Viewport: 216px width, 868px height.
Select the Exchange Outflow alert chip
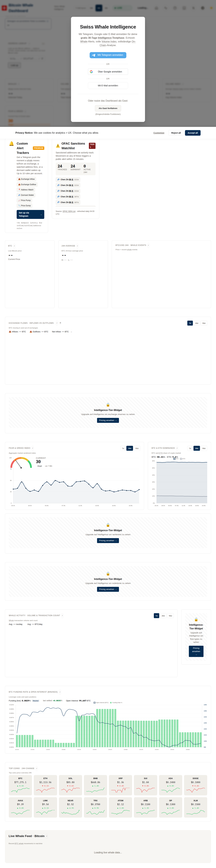[x=27, y=185]
